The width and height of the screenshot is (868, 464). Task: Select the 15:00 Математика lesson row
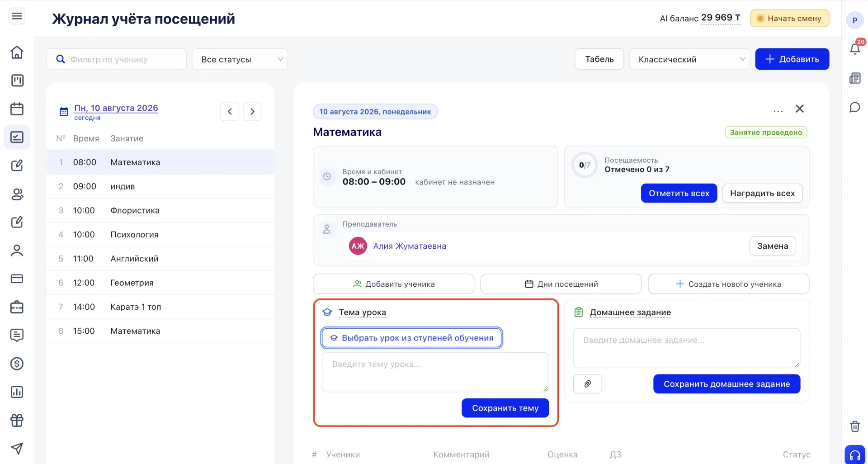click(160, 331)
